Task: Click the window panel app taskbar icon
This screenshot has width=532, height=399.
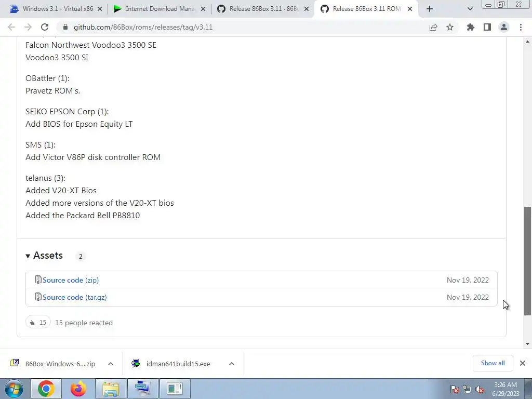Action: click(175, 389)
